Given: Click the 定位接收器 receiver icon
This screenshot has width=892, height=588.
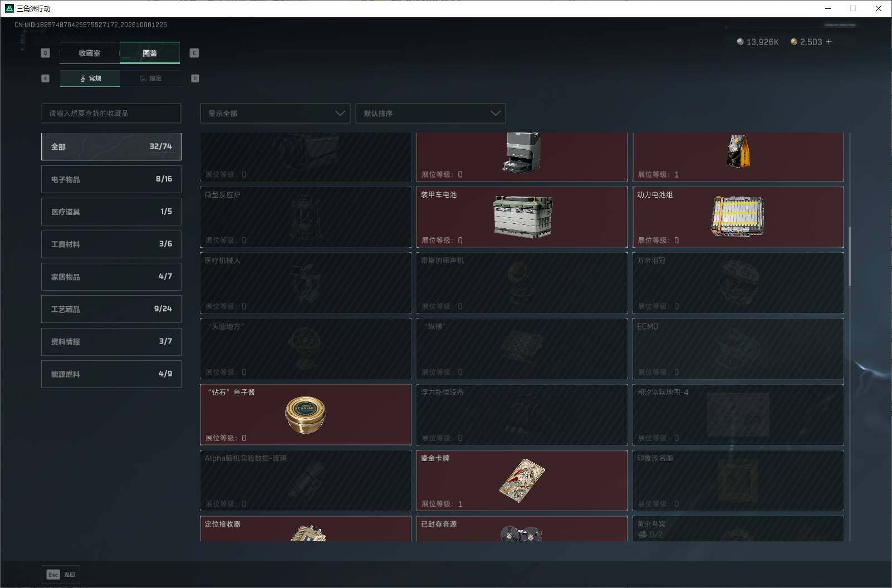Looking at the screenshot, I should [308, 533].
